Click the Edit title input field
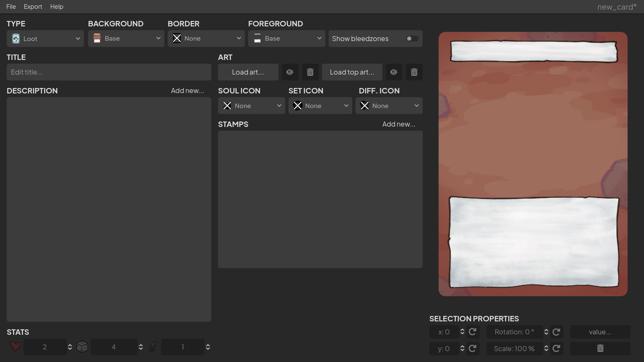 (109, 72)
